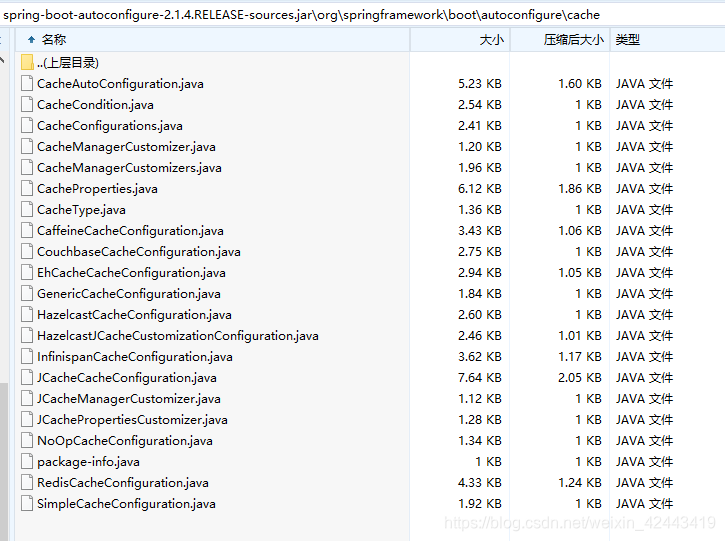
Task: Select the ..(上层目录) entry
Action: [x=68, y=63]
